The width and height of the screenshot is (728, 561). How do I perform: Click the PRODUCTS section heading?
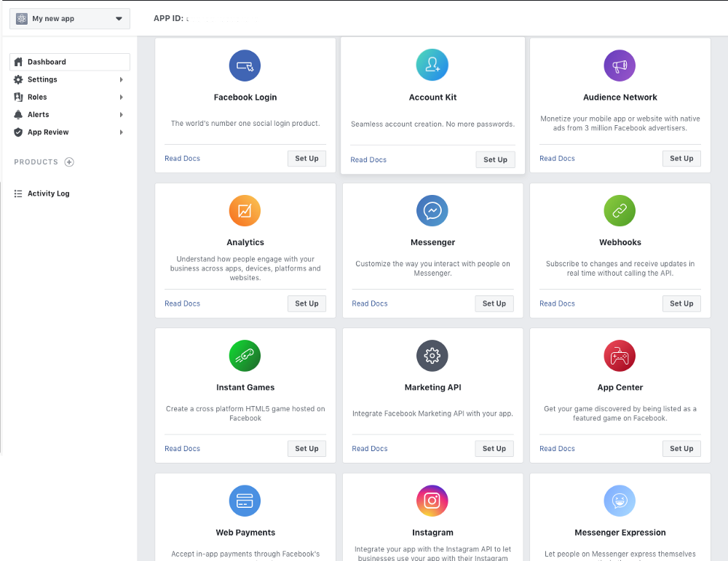36,162
